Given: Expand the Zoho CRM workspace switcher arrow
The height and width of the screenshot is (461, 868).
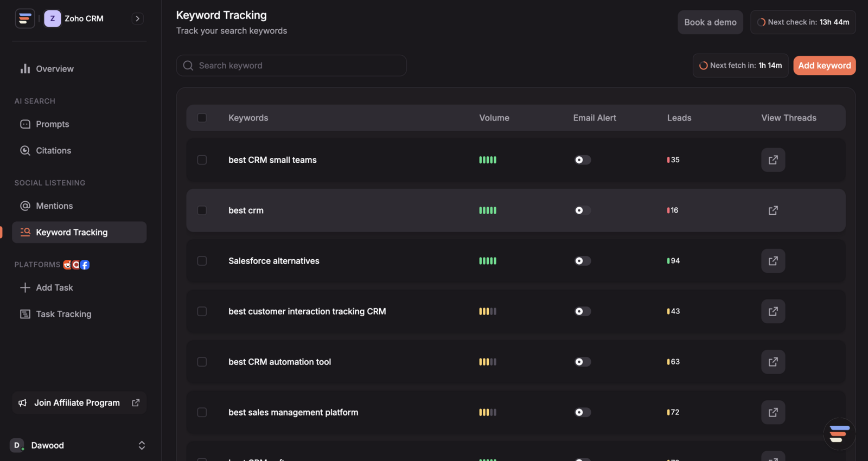Looking at the screenshot, I should (x=138, y=18).
